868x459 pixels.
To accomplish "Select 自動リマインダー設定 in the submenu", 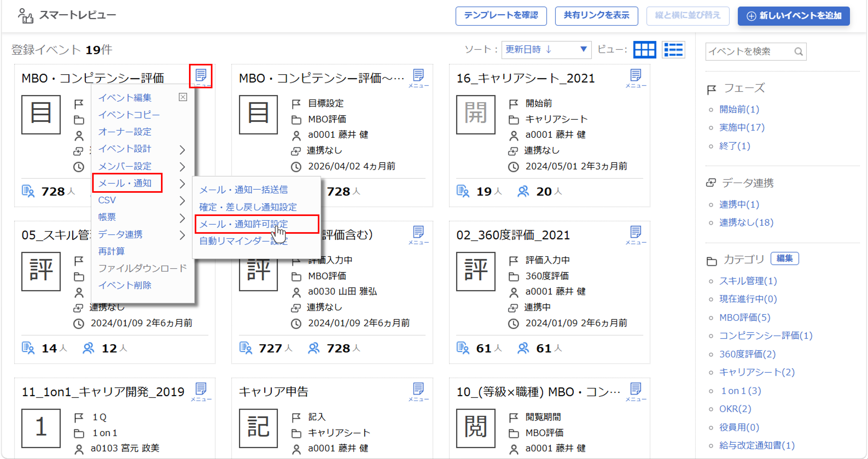I will (x=244, y=241).
